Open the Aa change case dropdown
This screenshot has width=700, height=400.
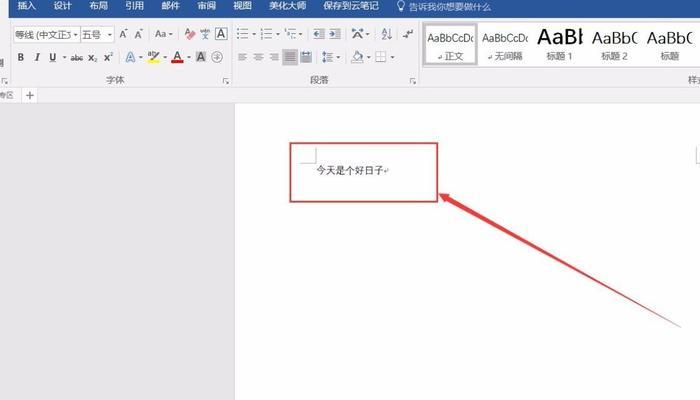point(163,34)
